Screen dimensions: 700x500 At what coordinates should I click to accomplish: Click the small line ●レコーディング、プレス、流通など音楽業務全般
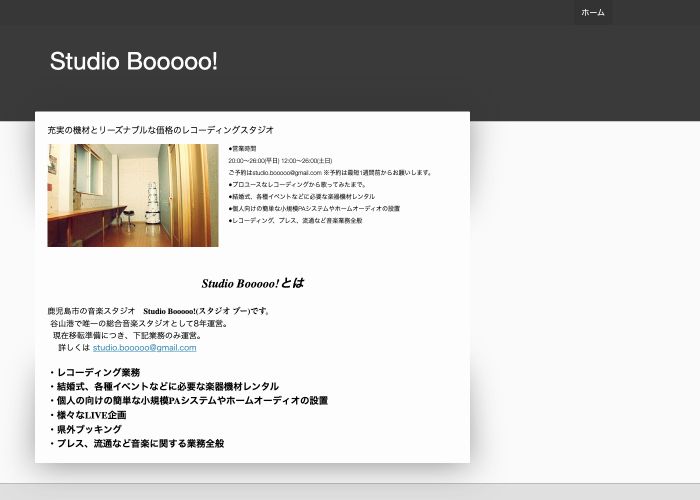click(x=295, y=221)
